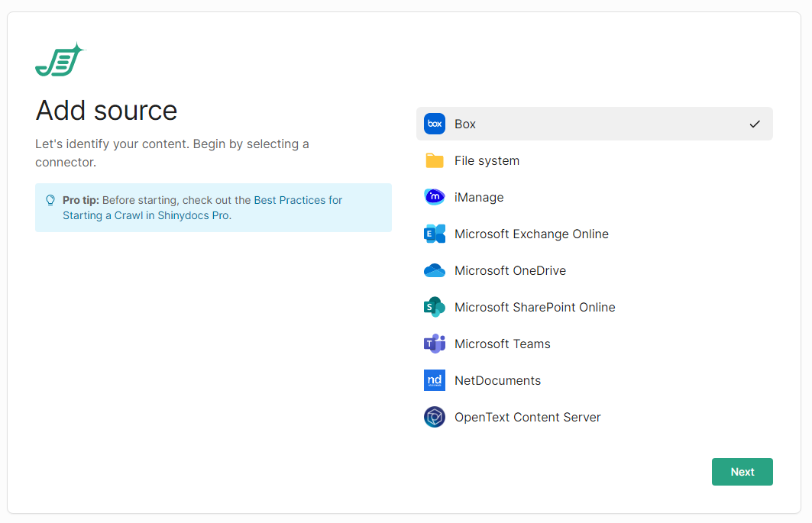Click the iManage logo icon
812x523 pixels.
[435, 197]
